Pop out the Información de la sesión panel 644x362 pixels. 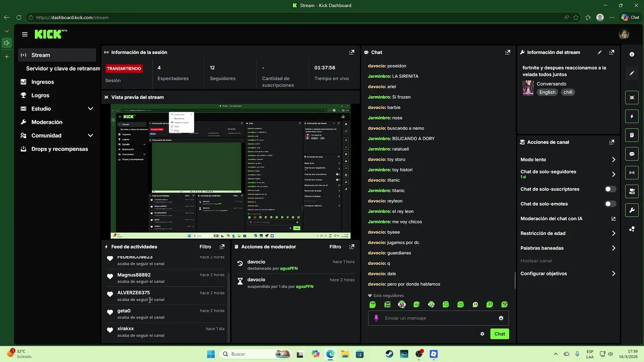click(352, 52)
